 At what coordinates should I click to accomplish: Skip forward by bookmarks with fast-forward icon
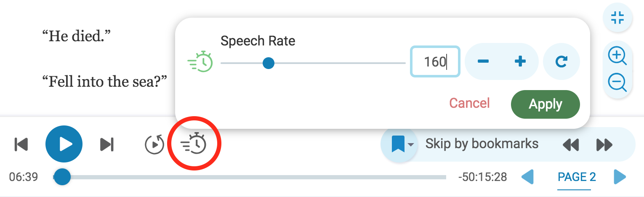(604, 145)
